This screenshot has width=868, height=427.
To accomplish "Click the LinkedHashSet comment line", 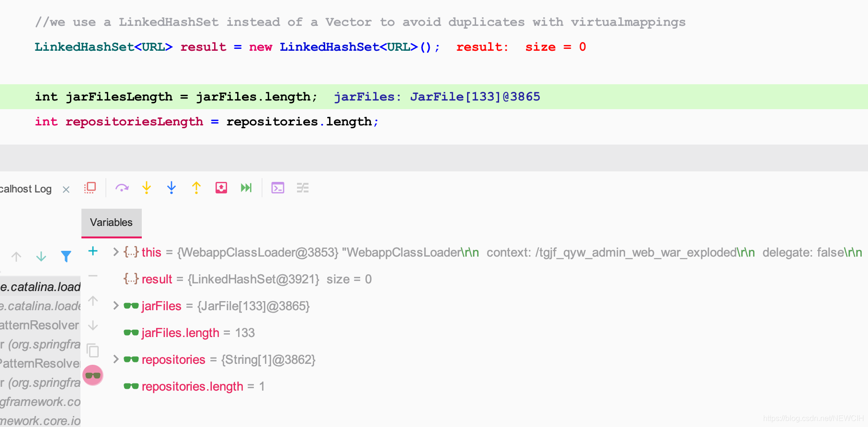I will click(360, 22).
